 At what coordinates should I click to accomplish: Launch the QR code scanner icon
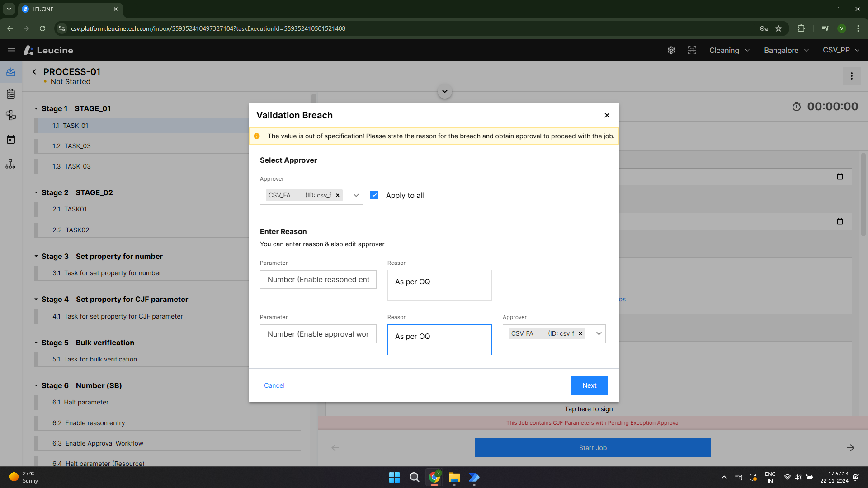(692, 50)
